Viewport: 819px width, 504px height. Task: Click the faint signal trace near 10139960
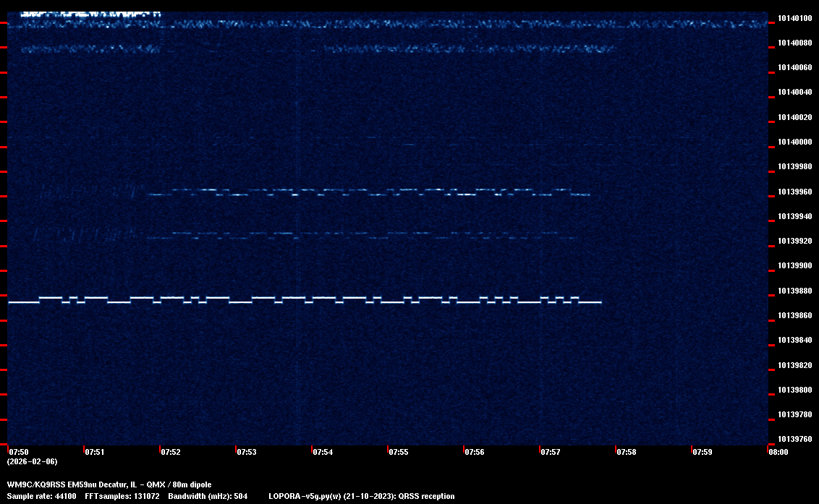click(x=362, y=194)
